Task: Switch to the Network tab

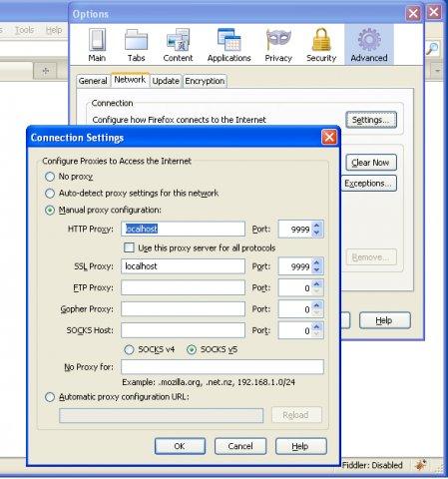Action: tap(130, 80)
